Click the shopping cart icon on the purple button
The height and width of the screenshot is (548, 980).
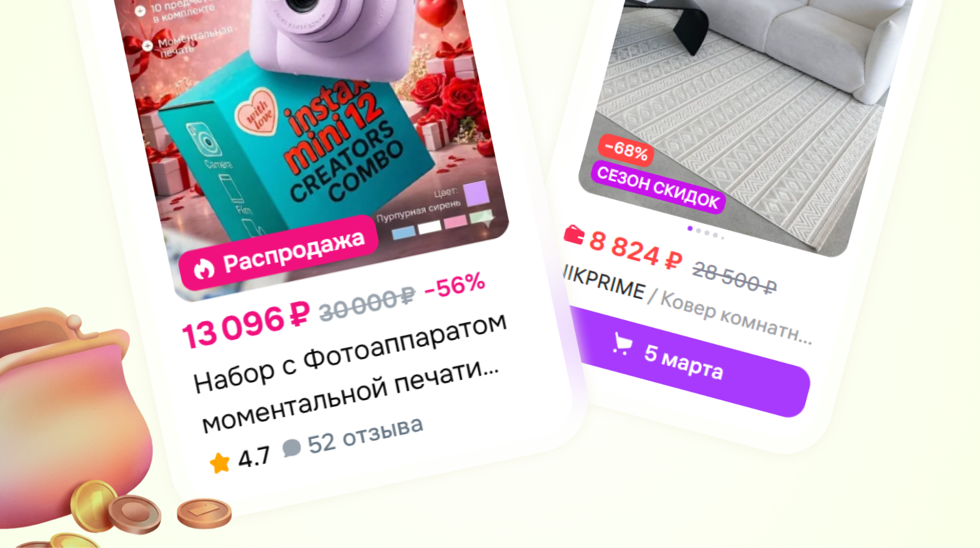coord(622,343)
